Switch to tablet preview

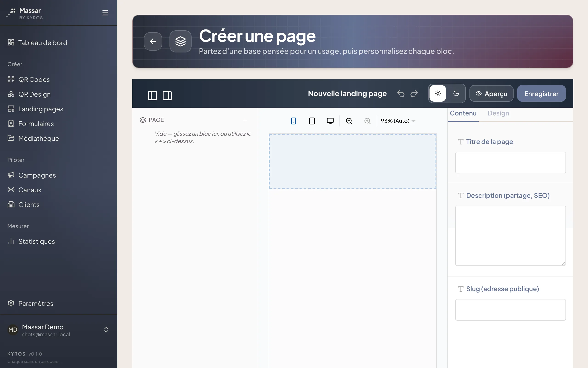pyautogui.click(x=312, y=121)
